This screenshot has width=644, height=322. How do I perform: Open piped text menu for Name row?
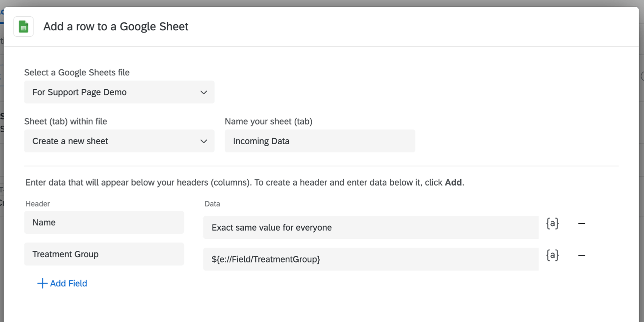pos(552,224)
